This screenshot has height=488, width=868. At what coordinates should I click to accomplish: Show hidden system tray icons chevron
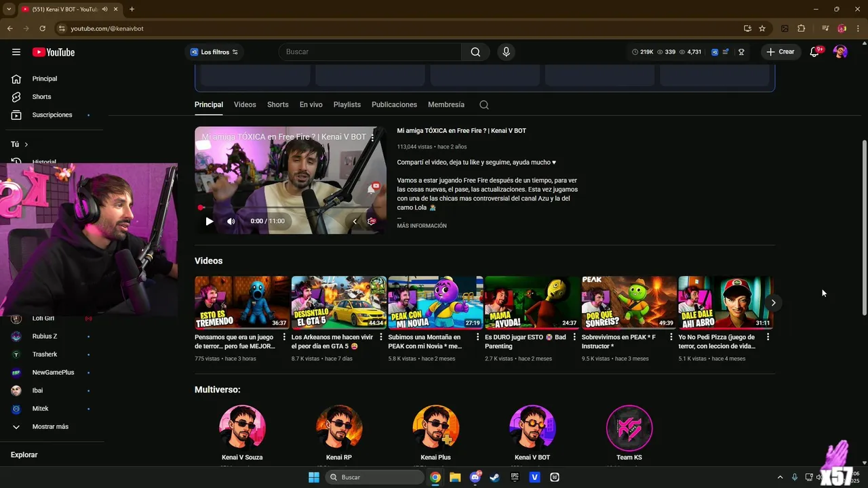point(780,477)
